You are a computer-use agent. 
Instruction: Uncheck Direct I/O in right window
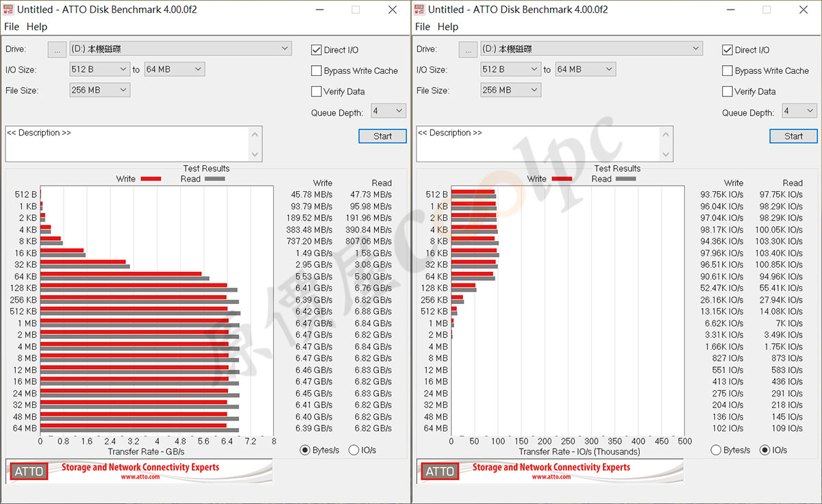tap(727, 50)
